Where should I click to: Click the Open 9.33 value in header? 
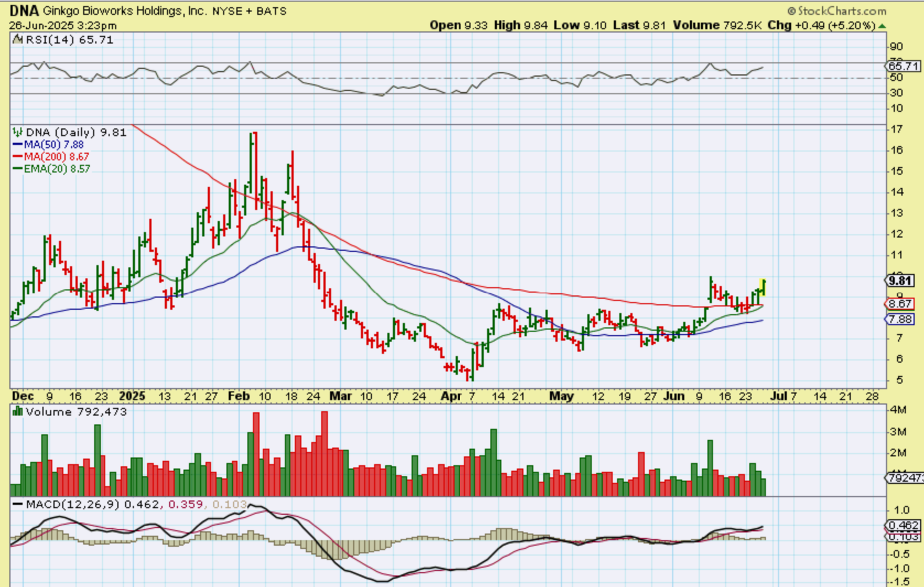(x=458, y=25)
